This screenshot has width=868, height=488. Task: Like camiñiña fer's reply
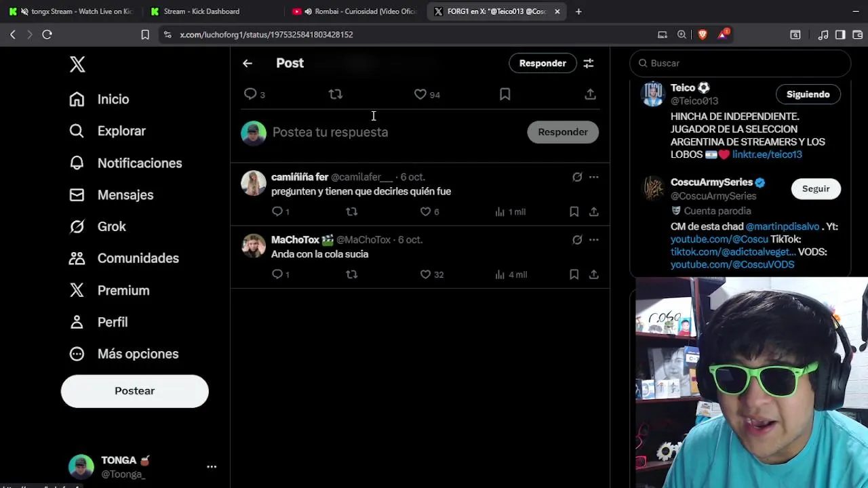point(425,211)
